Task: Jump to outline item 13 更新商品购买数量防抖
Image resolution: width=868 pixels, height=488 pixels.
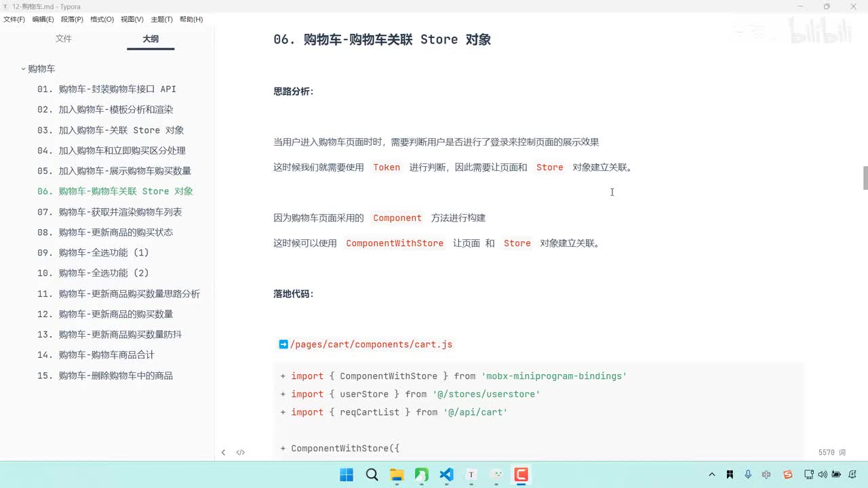Action: click(x=109, y=335)
